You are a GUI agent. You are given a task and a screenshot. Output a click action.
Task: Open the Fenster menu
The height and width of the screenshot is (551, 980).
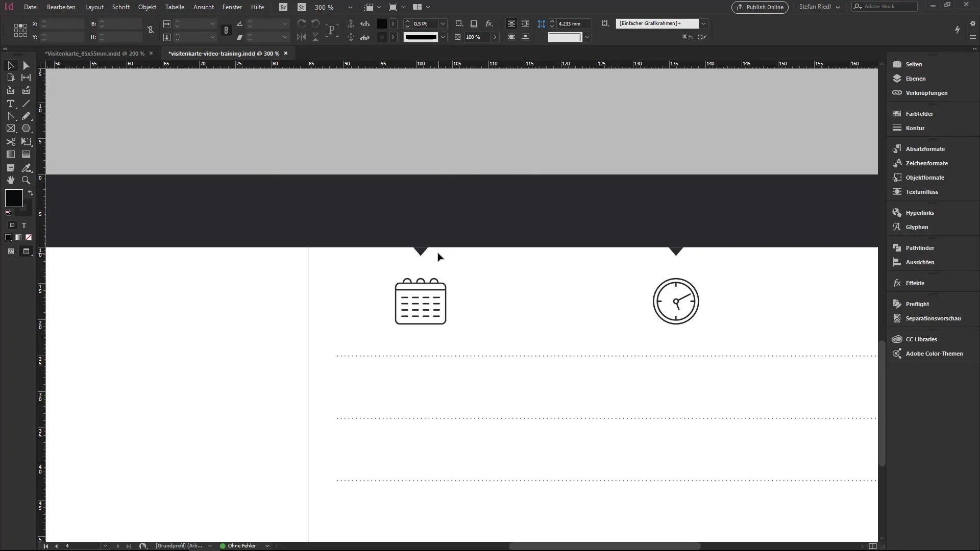[232, 7]
